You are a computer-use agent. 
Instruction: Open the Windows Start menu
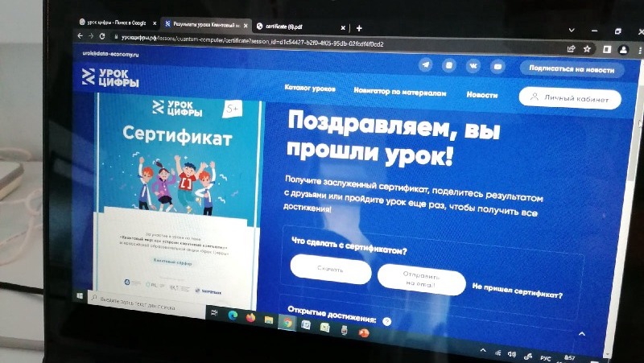pyautogui.click(x=80, y=295)
